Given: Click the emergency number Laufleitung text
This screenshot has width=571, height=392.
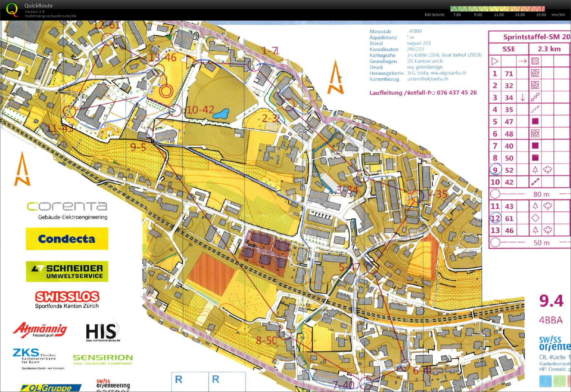Looking at the screenshot, I should 423,93.
